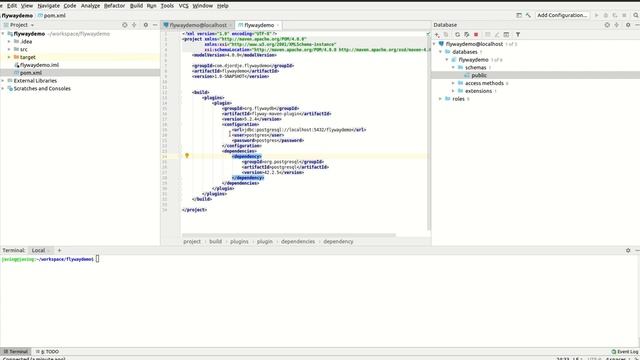The width and height of the screenshot is (640, 360).
Task: Open terminal panel settings gear
Action: (x=628, y=250)
